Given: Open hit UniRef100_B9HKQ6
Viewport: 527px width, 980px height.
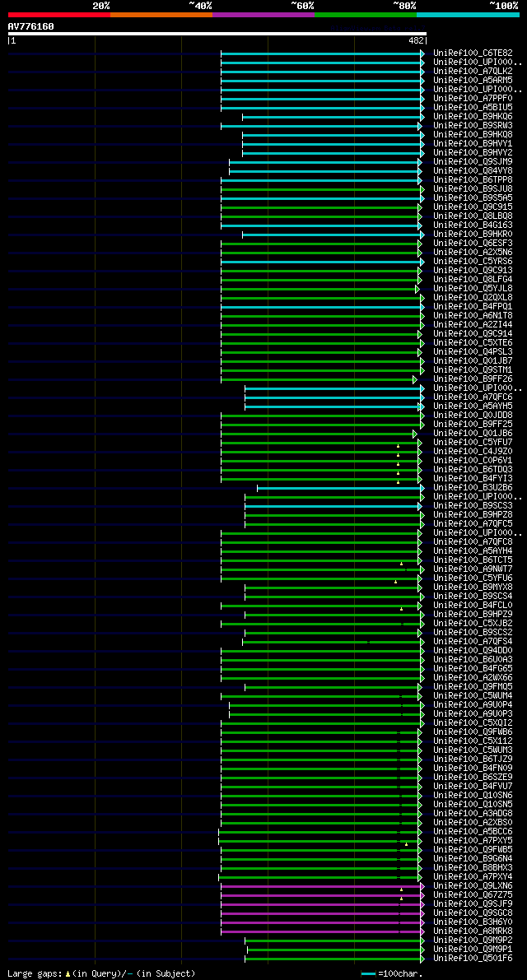Looking at the screenshot, I should click(x=473, y=117).
